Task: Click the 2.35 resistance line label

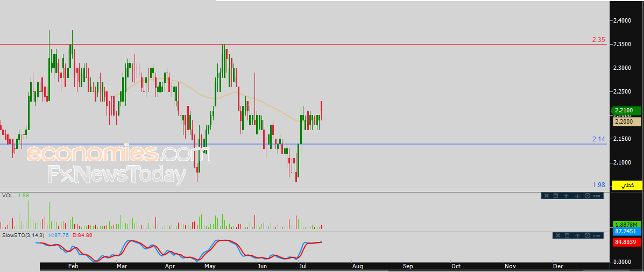Action: 598,40
